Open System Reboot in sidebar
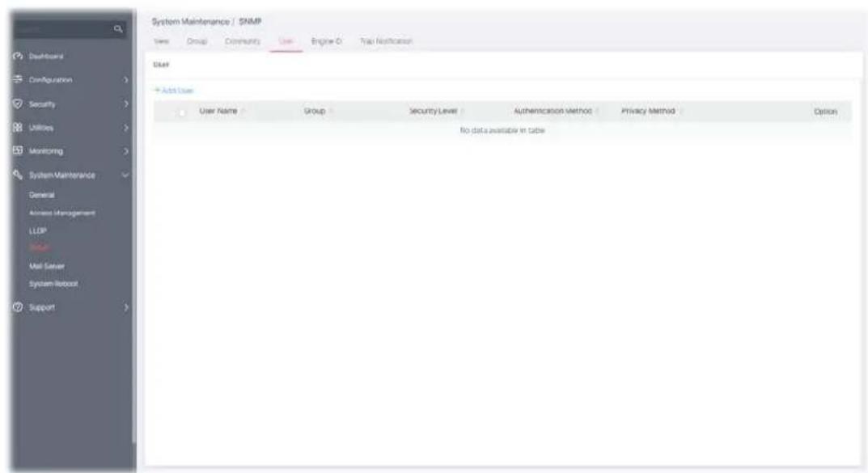The image size is (868, 473). (x=53, y=284)
